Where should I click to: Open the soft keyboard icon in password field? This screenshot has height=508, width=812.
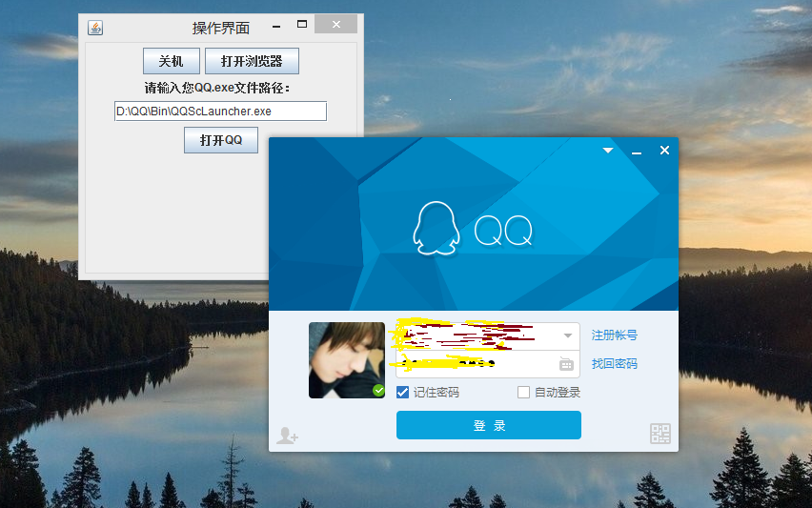click(566, 364)
